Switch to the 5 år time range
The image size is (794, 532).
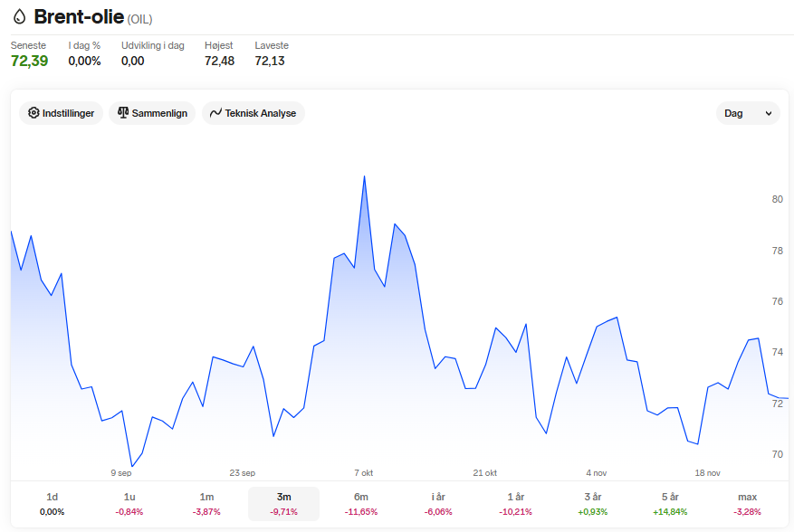coord(670,504)
